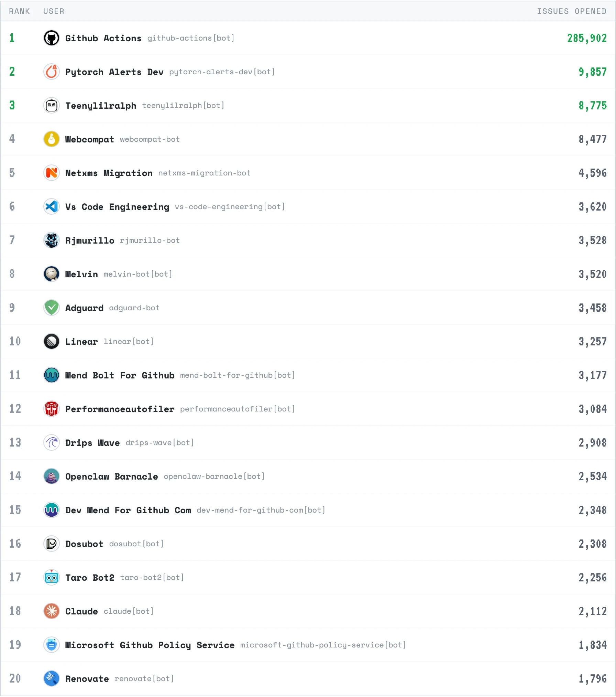Viewport: 616px width, 697px height.
Task: Select the Adguard checkmark avatar
Action: pyautogui.click(x=51, y=308)
